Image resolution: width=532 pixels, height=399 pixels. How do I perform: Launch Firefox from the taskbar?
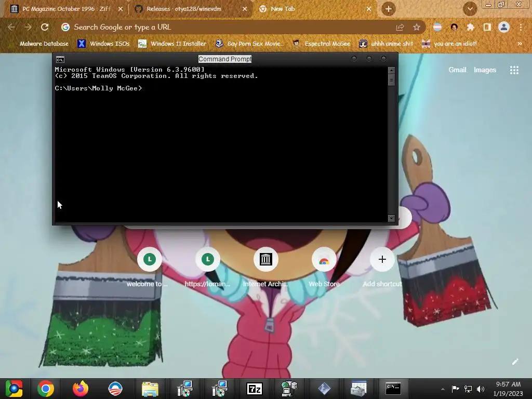click(x=81, y=389)
